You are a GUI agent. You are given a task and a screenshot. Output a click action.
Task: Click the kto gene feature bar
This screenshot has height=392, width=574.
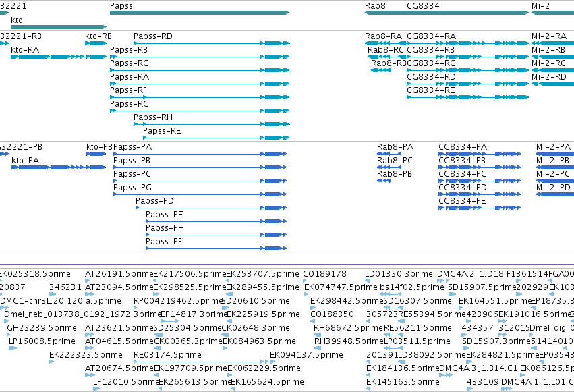[x=59, y=27]
